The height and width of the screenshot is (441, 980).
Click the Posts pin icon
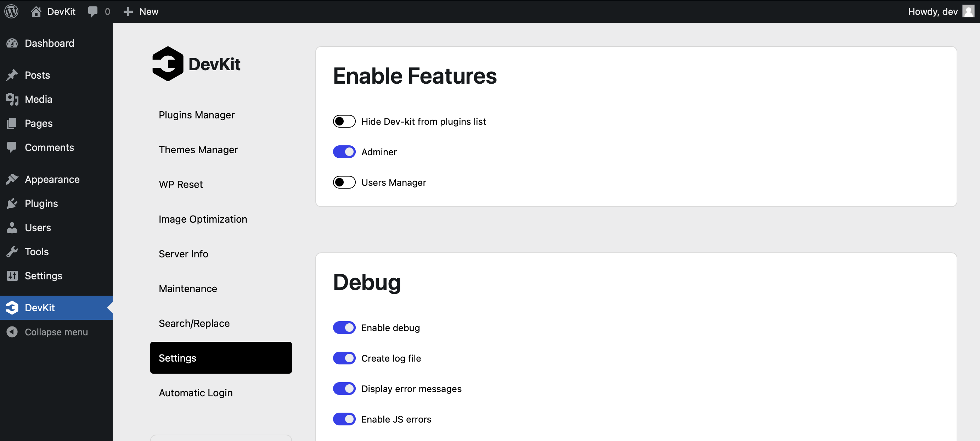(x=12, y=75)
